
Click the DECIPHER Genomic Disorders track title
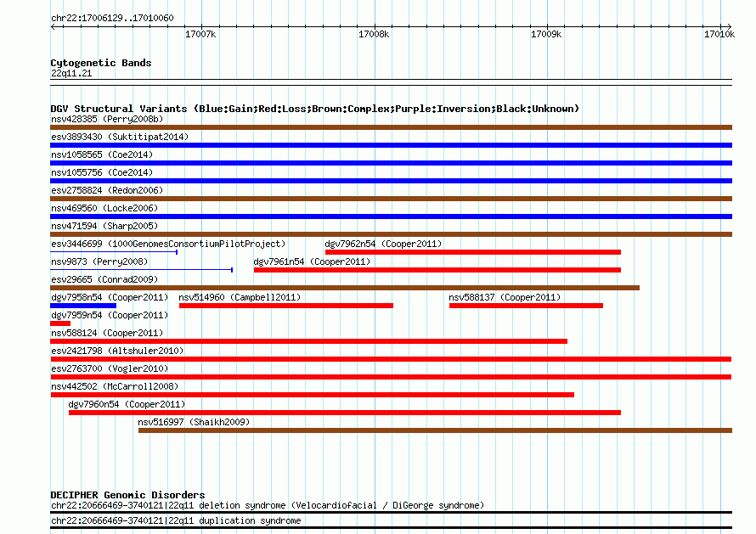pyautogui.click(x=127, y=495)
